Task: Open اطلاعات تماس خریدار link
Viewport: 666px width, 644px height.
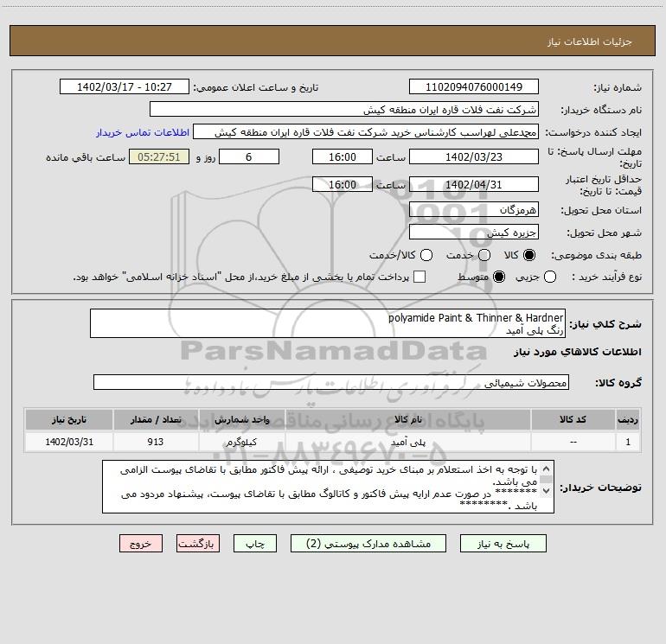Action: click(143, 132)
